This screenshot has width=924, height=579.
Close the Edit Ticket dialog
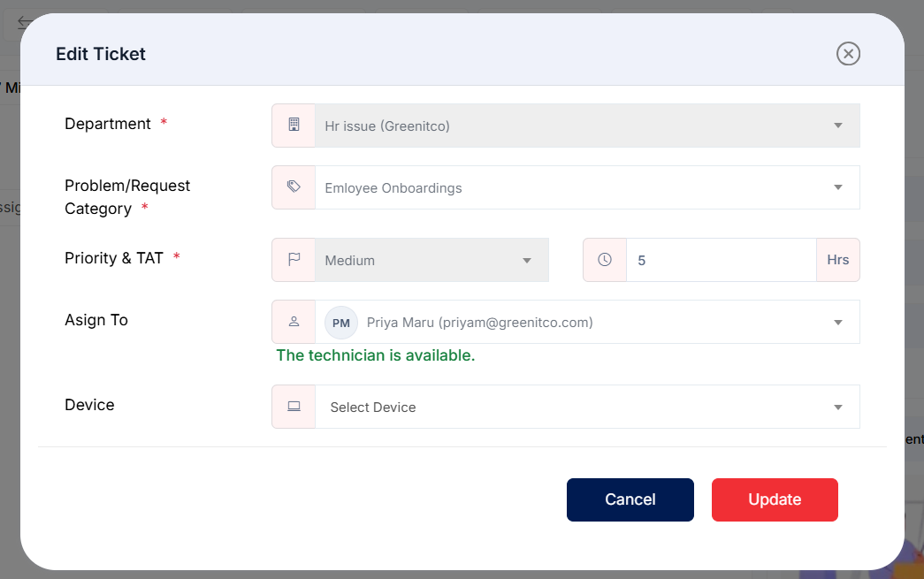point(848,54)
